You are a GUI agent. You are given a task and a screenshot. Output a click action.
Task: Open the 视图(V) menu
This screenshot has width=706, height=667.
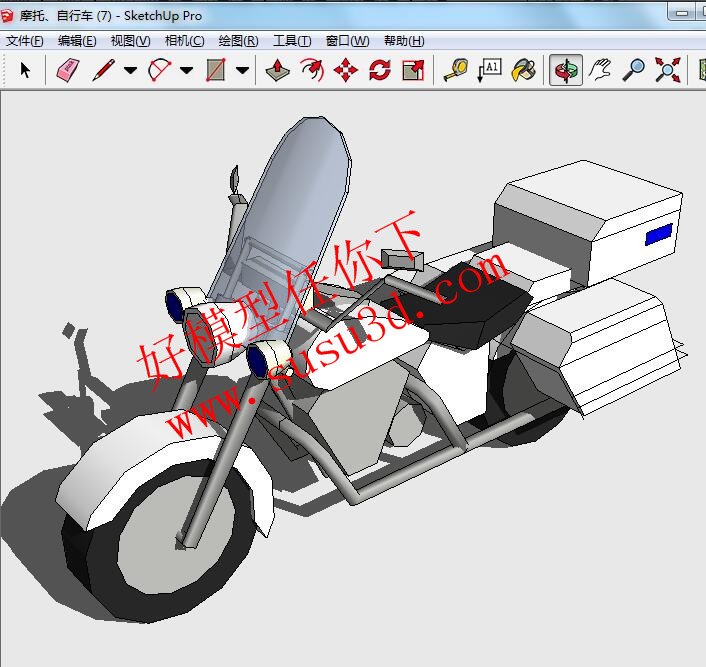pyautogui.click(x=131, y=41)
